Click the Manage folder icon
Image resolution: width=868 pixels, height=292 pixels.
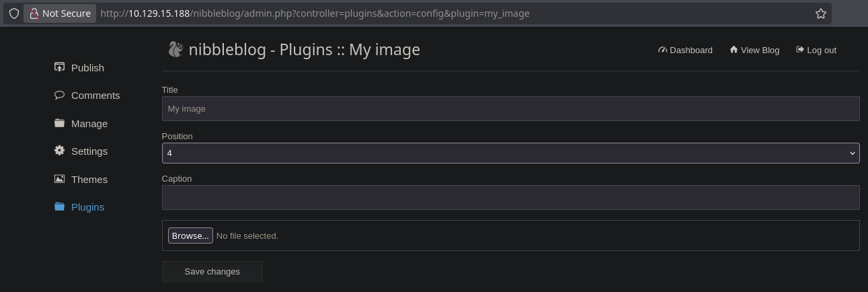[x=59, y=123]
